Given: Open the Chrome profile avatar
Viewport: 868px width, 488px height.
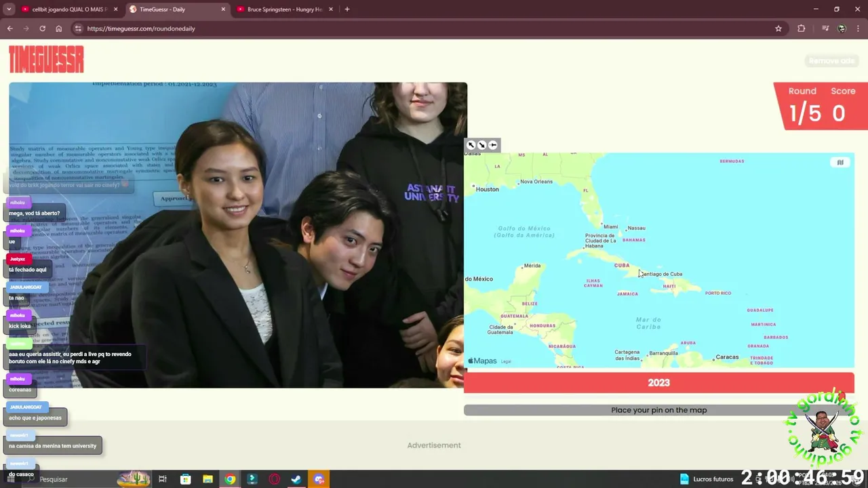Looking at the screenshot, I should point(842,28).
